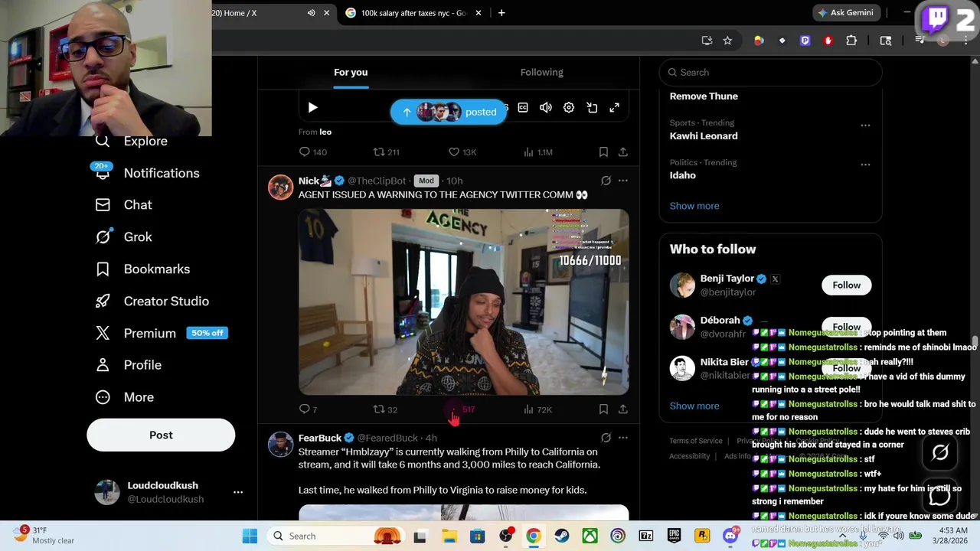Show more trending topics
Viewport: 980px width, 551px height.
pyautogui.click(x=694, y=206)
